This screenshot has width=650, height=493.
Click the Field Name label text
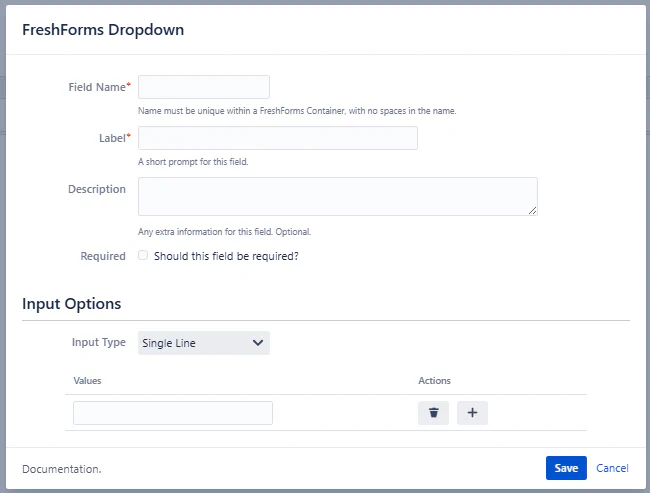coord(96,87)
